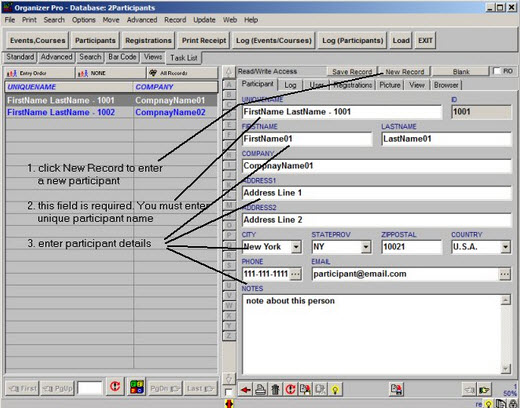Click the light bulb icon in status bar
The image size is (520, 408).
(488, 404)
